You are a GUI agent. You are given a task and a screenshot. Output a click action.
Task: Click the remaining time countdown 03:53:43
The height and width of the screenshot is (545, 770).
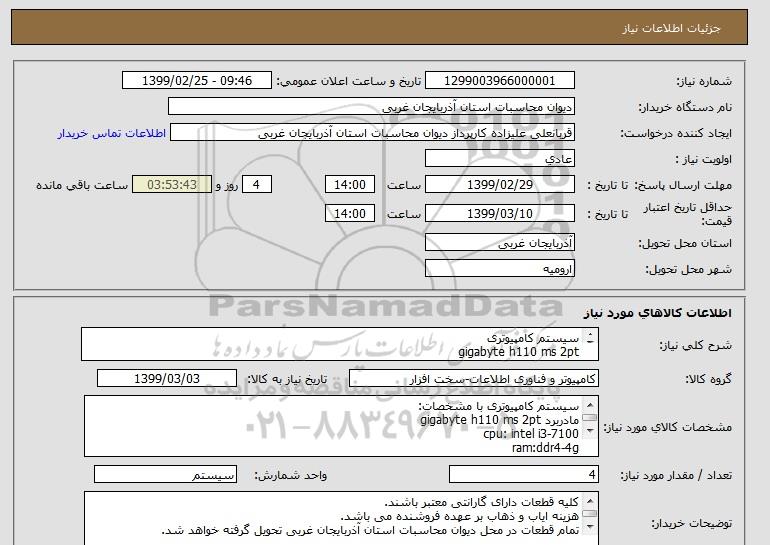pyautogui.click(x=172, y=185)
